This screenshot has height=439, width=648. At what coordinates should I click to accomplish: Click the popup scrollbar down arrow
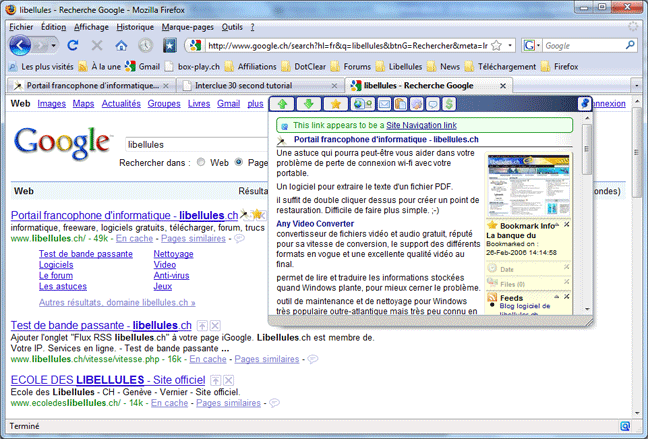[x=587, y=310]
